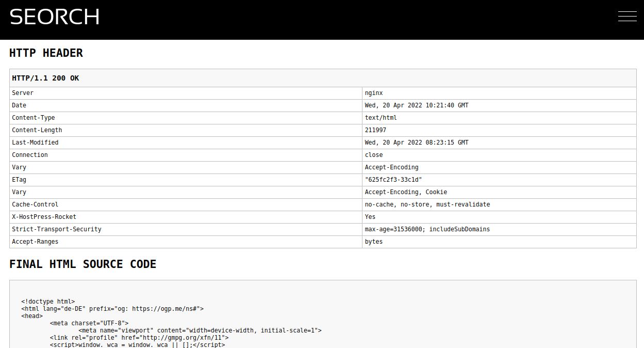
Task: Select the Accept-Encoding, Cookie value
Action: pyautogui.click(x=406, y=192)
